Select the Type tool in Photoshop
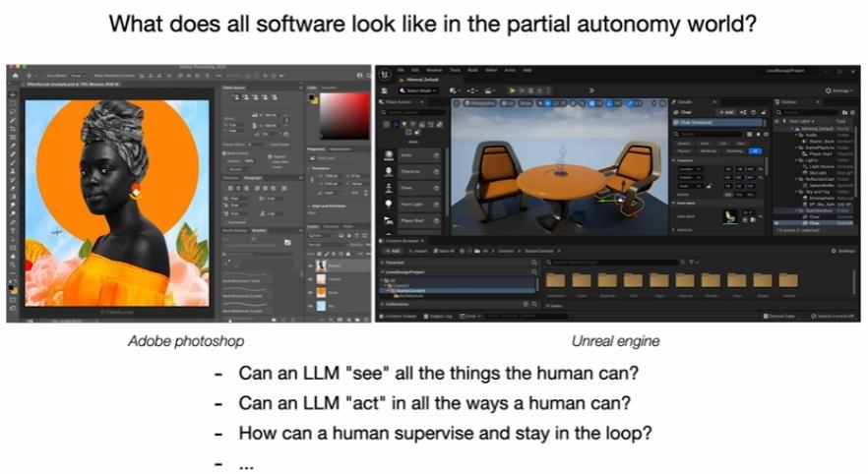 12,229
